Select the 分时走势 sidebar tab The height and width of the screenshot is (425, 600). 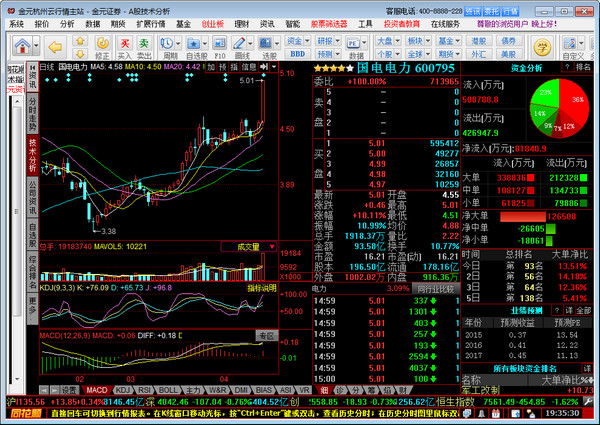pos(33,114)
